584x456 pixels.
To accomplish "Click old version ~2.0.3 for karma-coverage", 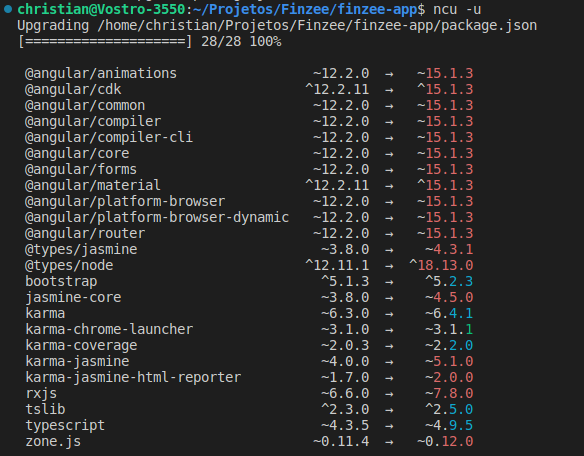I will pyautogui.click(x=345, y=346).
